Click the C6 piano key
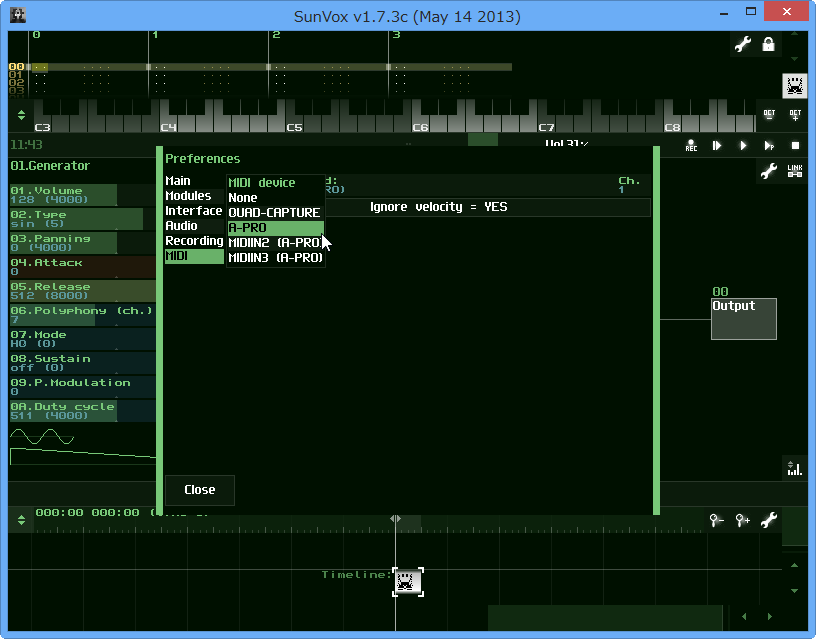Screen dimensions: 816x639 click(x=421, y=123)
